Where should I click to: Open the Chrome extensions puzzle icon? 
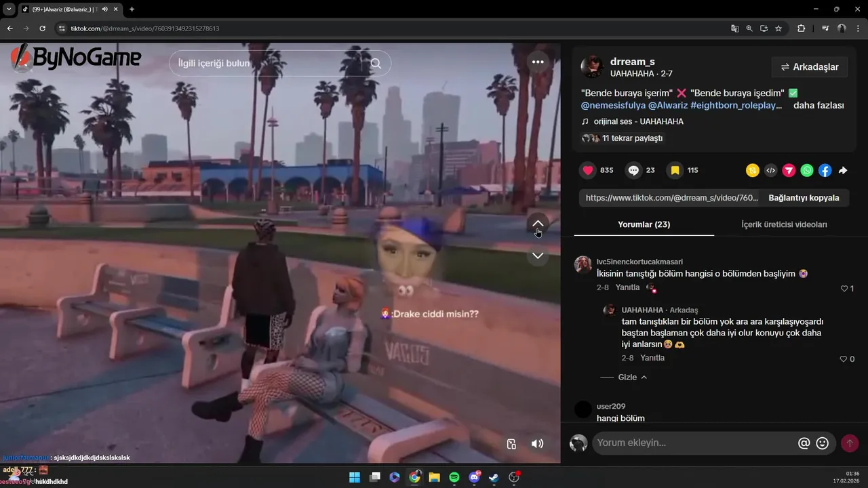[x=801, y=28]
